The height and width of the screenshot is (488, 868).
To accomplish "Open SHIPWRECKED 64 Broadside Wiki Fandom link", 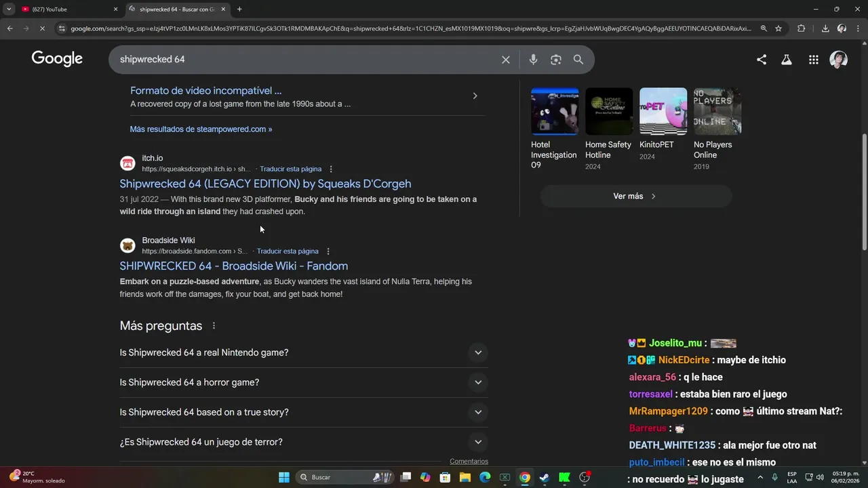I will (x=234, y=266).
